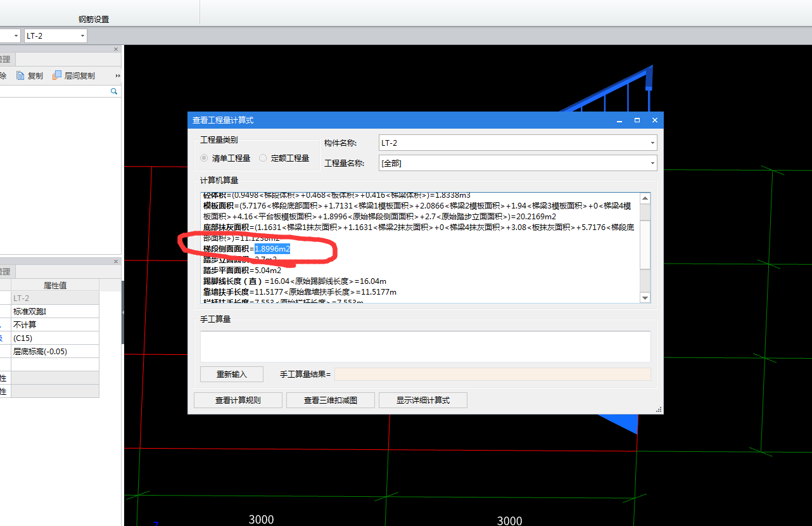
Task: Click the highlighted 1.8996m2 value
Action: (272, 249)
